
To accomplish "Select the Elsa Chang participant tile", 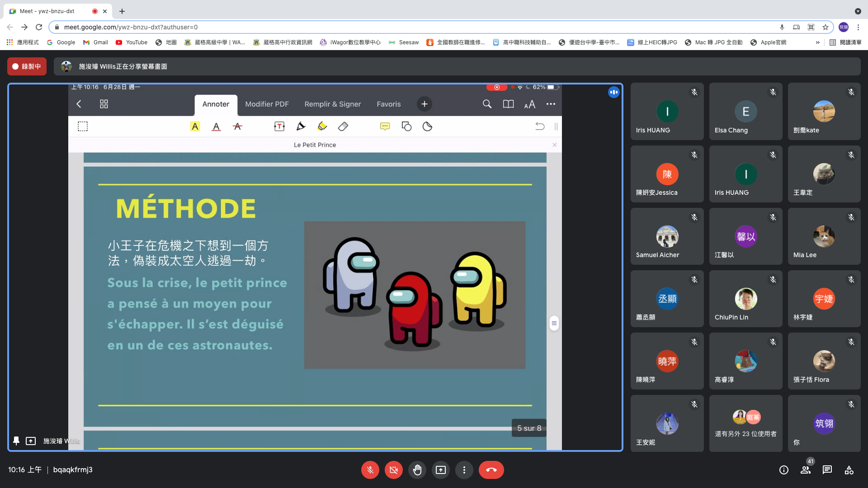I will pos(745,112).
